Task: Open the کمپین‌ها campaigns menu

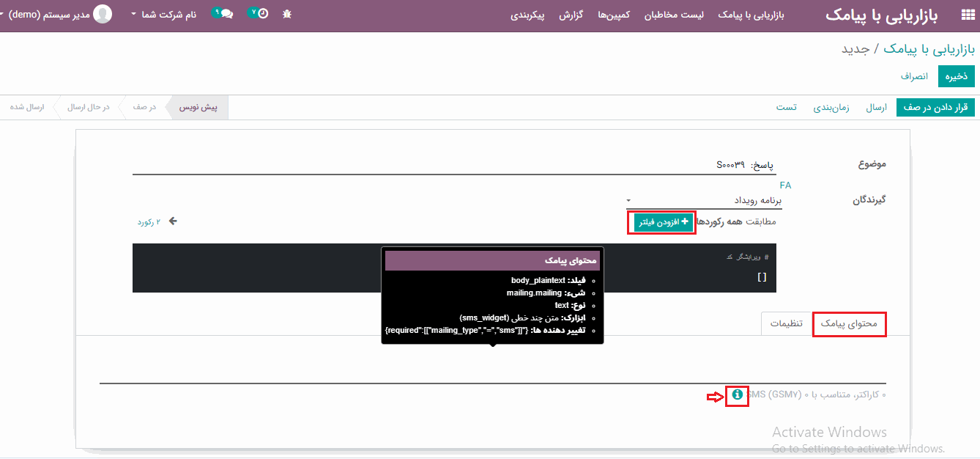Action: click(x=614, y=15)
